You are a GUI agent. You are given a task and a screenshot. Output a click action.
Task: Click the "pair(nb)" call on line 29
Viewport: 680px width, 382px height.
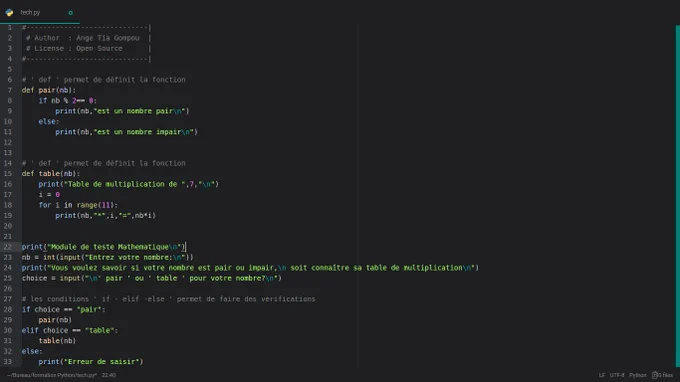pyautogui.click(x=55, y=320)
